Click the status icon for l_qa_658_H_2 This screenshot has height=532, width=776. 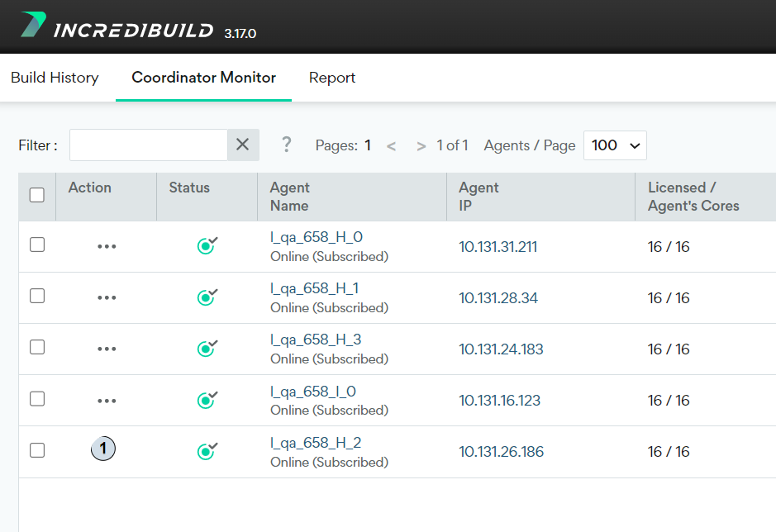[x=207, y=451]
